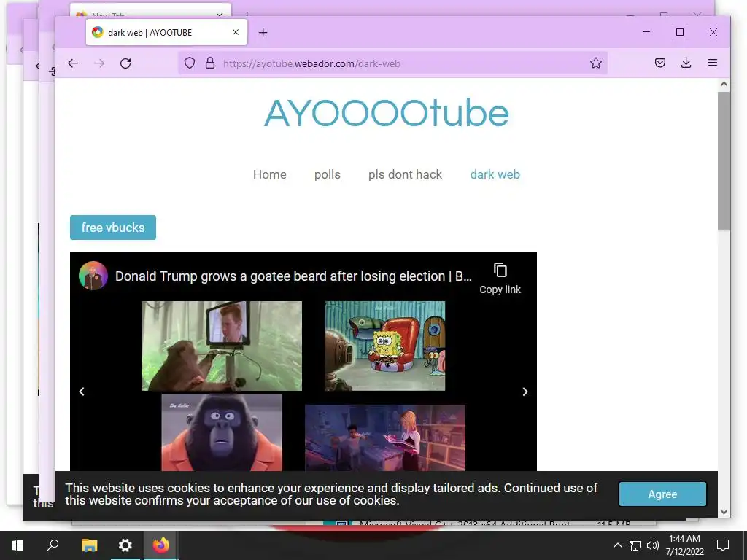Image resolution: width=747 pixels, height=560 pixels.
Task: Go to next video with right chevron
Action: [525, 392]
